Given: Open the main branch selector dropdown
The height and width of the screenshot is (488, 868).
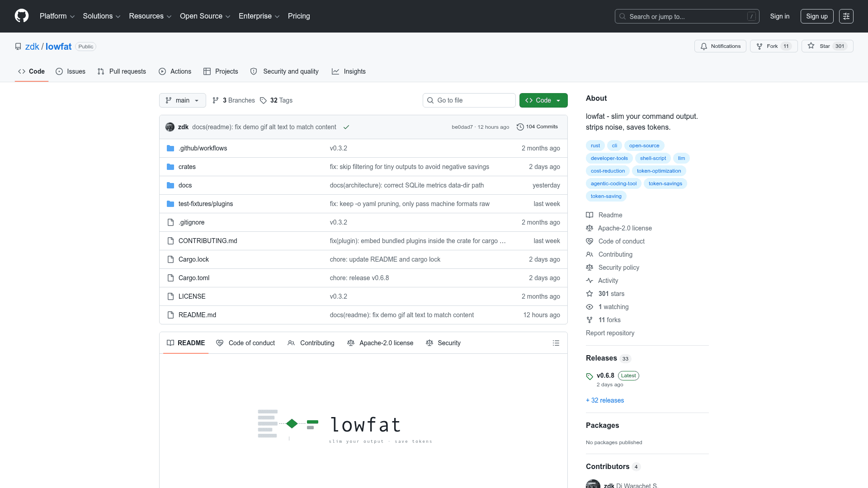Looking at the screenshot, I should pyautogui.click(x=183, y=100).
